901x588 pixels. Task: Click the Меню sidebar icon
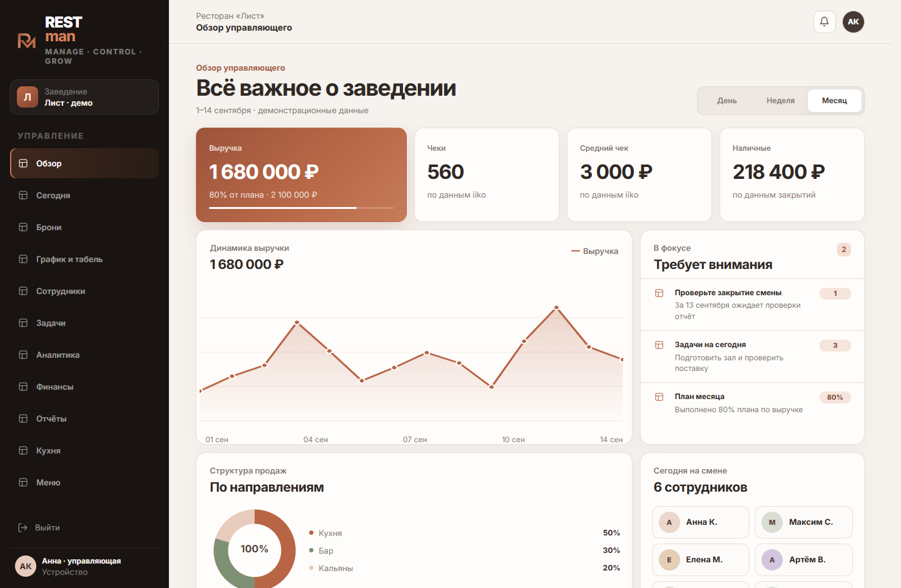[23, 482]
